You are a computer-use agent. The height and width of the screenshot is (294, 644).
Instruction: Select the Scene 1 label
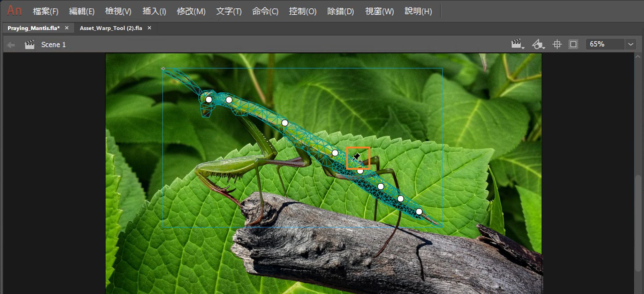(53, 45)
